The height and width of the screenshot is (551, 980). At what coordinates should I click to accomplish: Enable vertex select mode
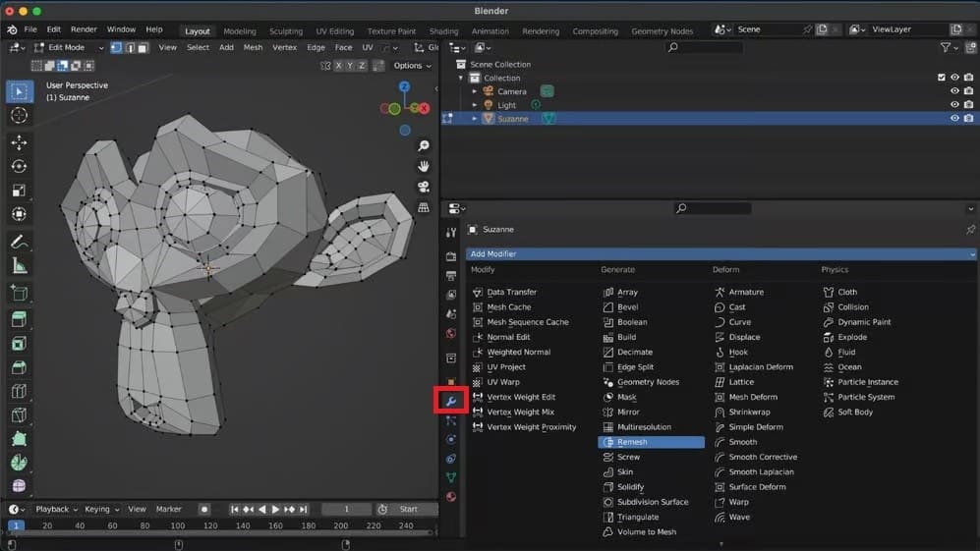116,47
